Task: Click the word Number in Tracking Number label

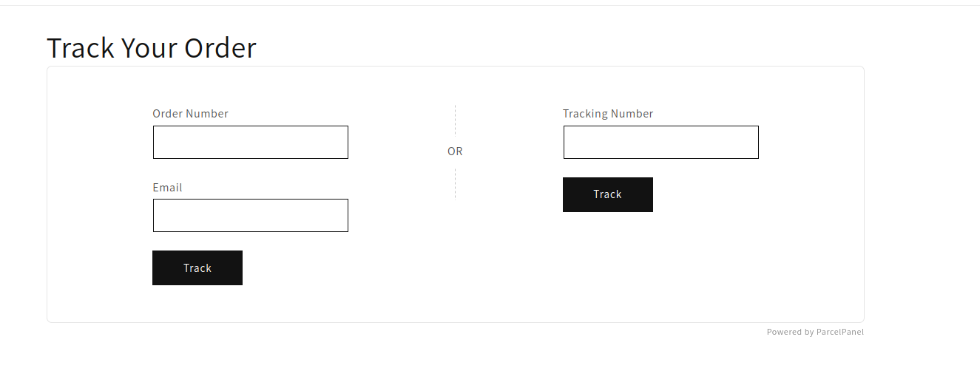Action: (x=632, y=114)
